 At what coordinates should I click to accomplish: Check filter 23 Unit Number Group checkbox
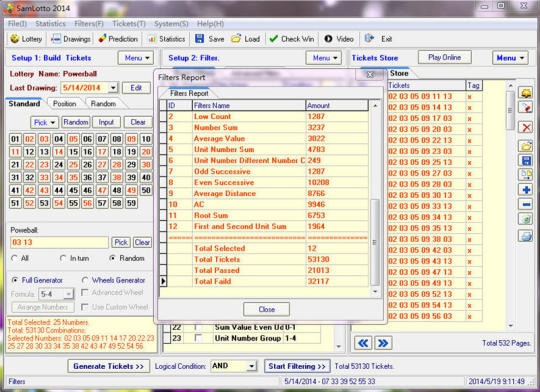point(199,338)
